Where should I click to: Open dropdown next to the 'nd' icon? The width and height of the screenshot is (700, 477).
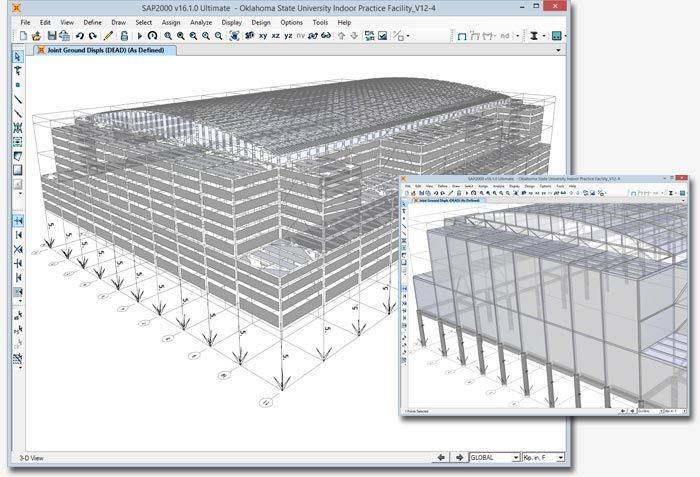coord(518,36)
